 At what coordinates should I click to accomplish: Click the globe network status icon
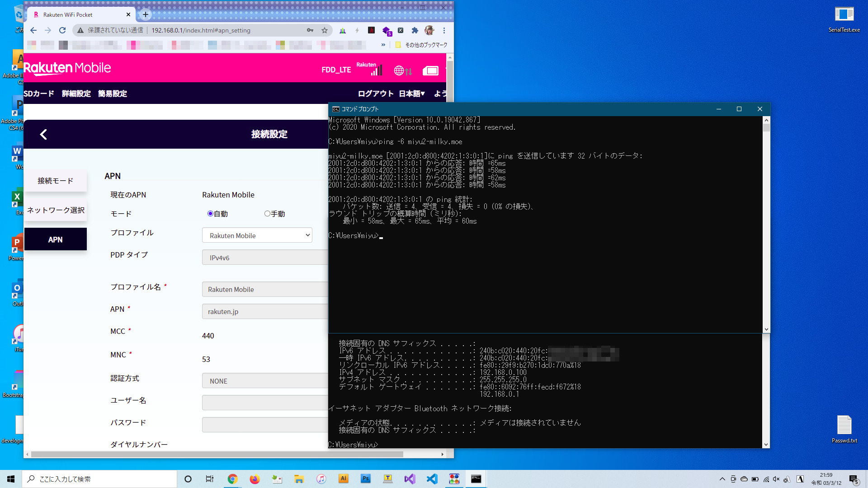(399, 71)
